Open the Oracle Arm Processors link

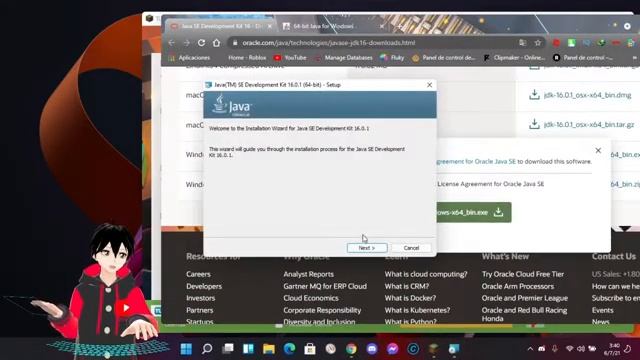(518, 286)
